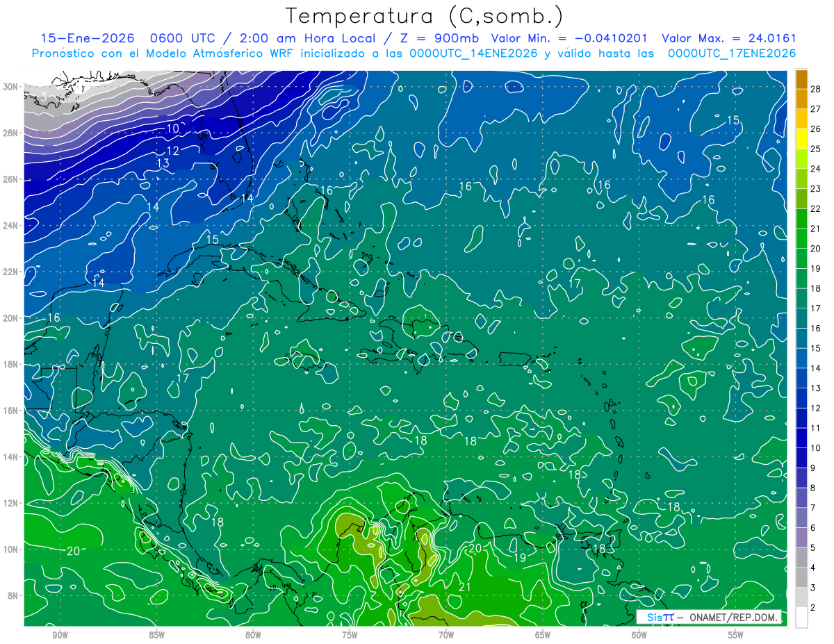Click the "28N" latitude axis label
This screenshot has height=644, width=834.
click(x=10, y=133)
